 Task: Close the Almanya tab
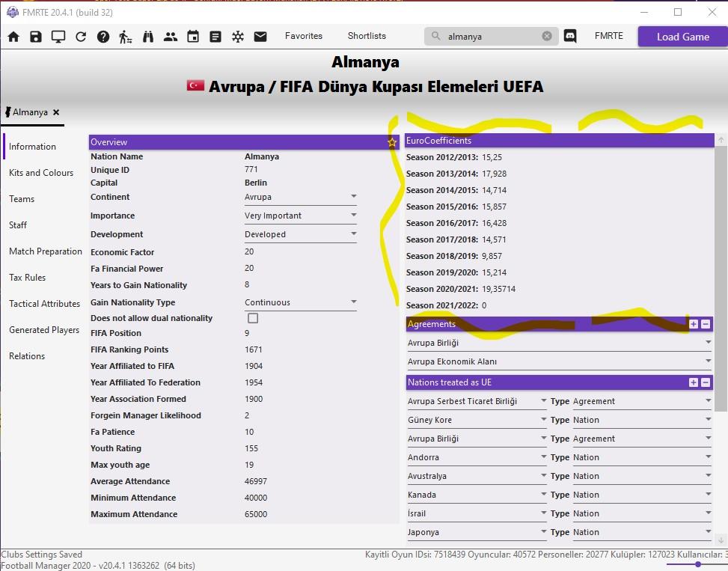pyautogui.click(x=55, y=112)
